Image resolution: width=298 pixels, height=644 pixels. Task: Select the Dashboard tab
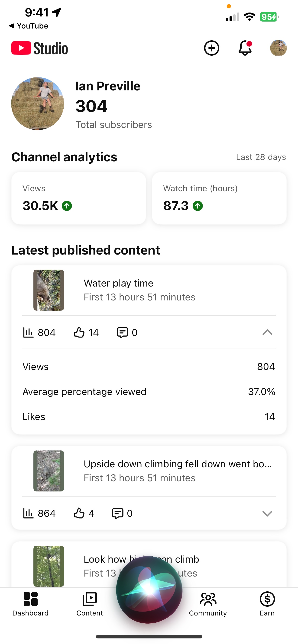click(x=31, y=604)
